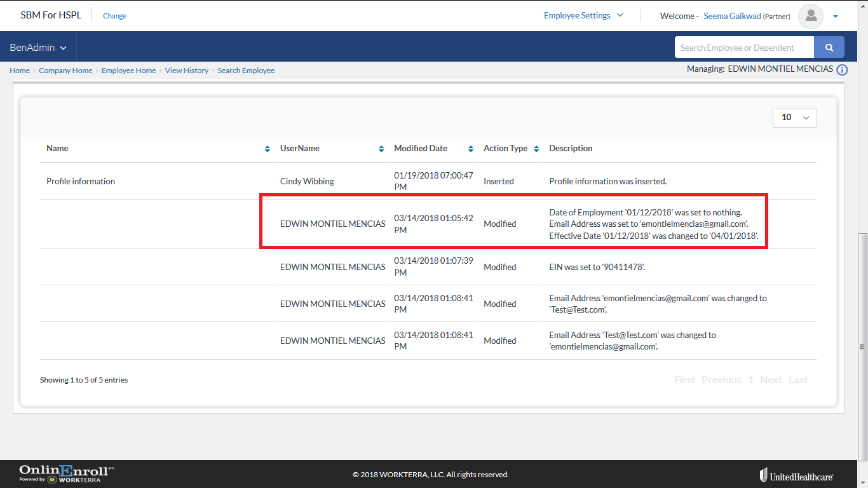Screen dimensions: 868x488
Task: Expand the account arrow next to avatar
Action: [836, 17]
